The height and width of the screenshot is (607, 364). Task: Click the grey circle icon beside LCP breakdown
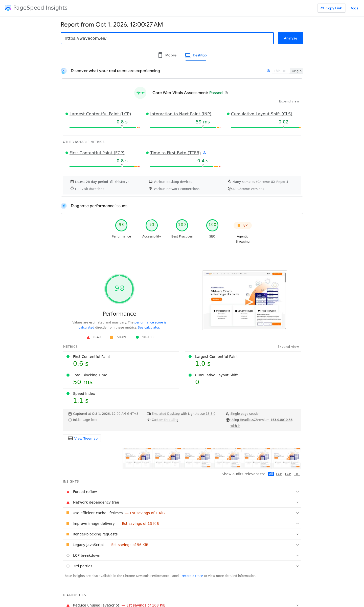click(68, 555)
